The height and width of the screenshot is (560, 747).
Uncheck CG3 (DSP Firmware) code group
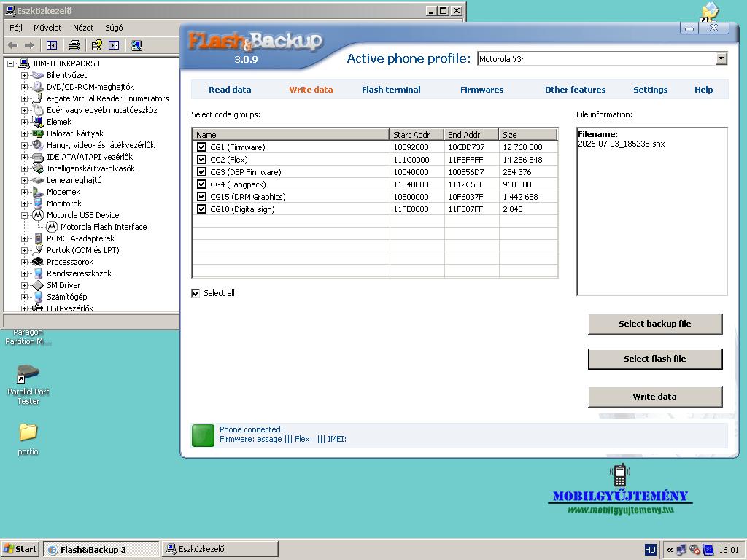point(201,172)
